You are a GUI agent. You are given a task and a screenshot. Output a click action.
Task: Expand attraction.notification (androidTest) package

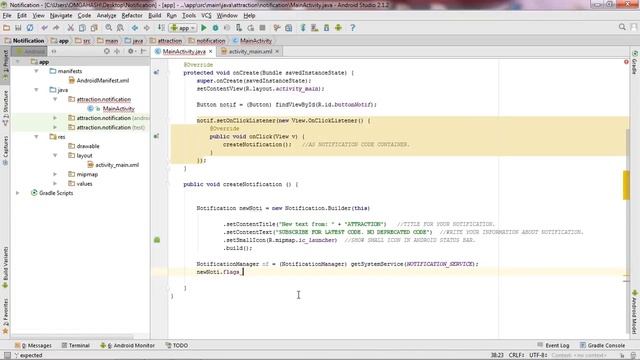coord(55,118)
